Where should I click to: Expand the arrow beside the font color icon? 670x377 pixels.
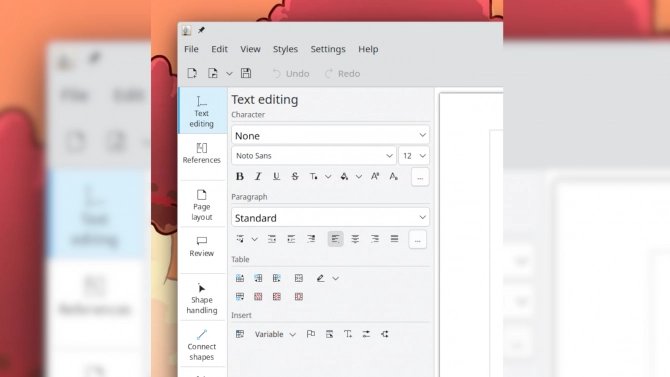pyautogui.click(x=359, y=177)
